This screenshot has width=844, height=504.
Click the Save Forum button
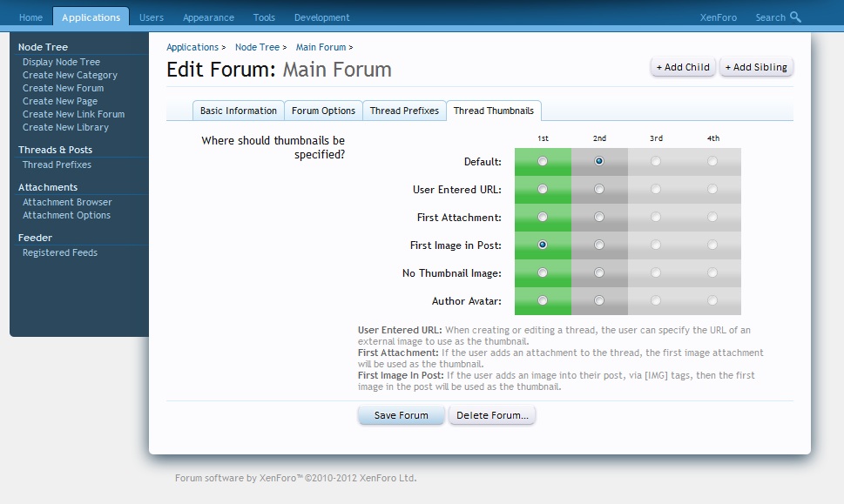[x=401, y=415]
